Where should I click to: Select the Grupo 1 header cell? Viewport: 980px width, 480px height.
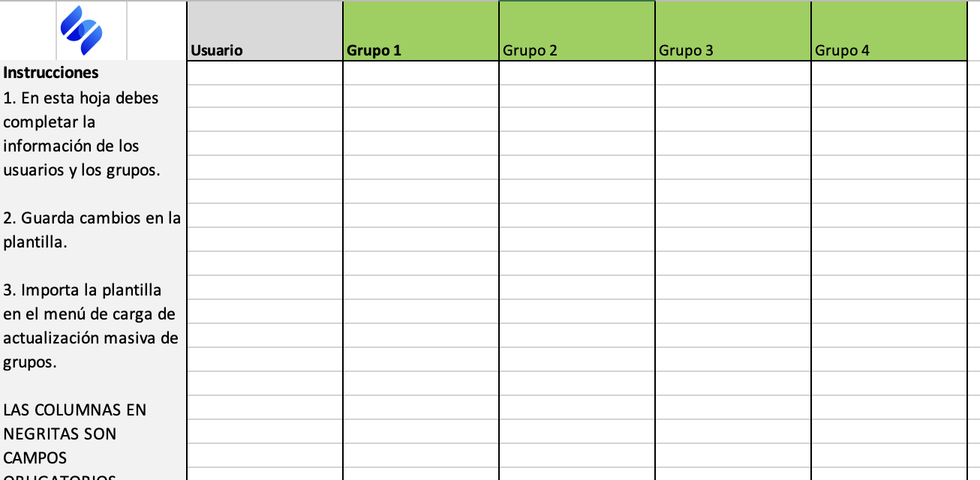click(421, 31)
